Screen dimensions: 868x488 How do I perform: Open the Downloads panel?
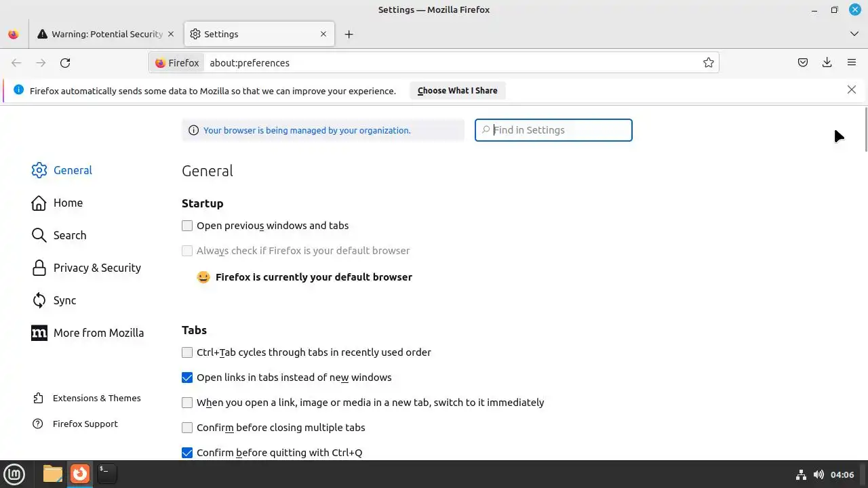coord(827,63)
